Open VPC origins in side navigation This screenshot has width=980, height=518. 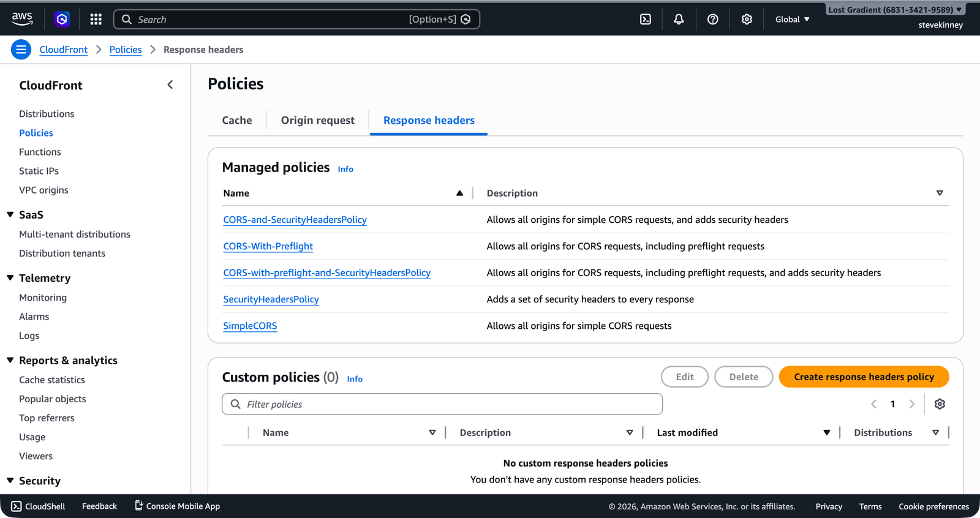[x=43, y=190]
